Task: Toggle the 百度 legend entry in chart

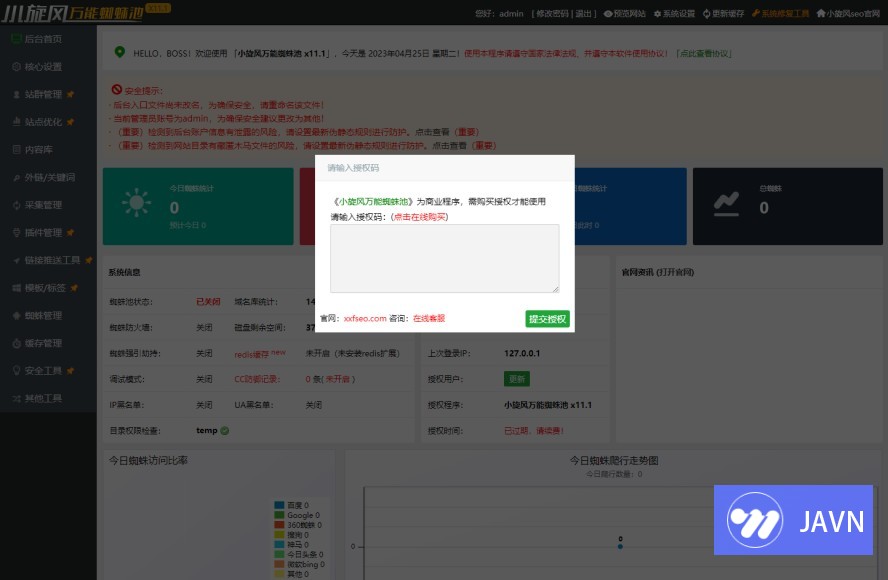Action: [x=297, y=505]
